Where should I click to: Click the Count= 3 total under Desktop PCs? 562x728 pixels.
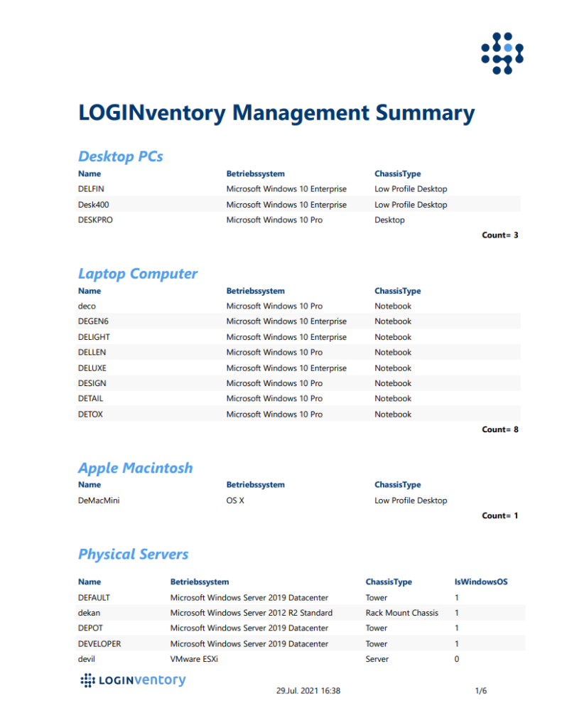(x=499, y=235)
